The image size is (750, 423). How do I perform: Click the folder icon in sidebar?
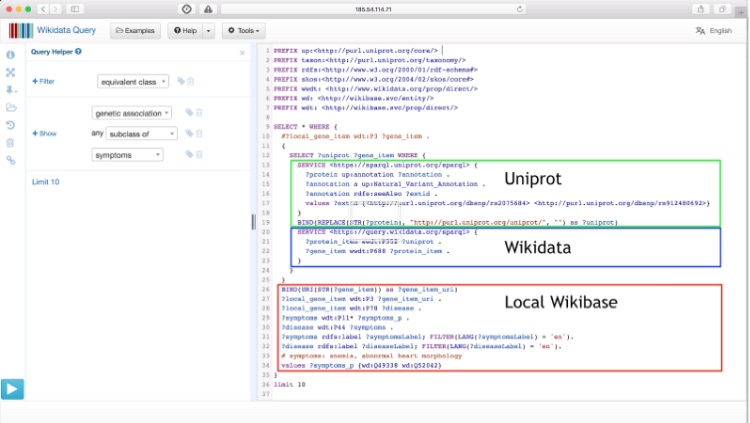[x=11, y=107]
